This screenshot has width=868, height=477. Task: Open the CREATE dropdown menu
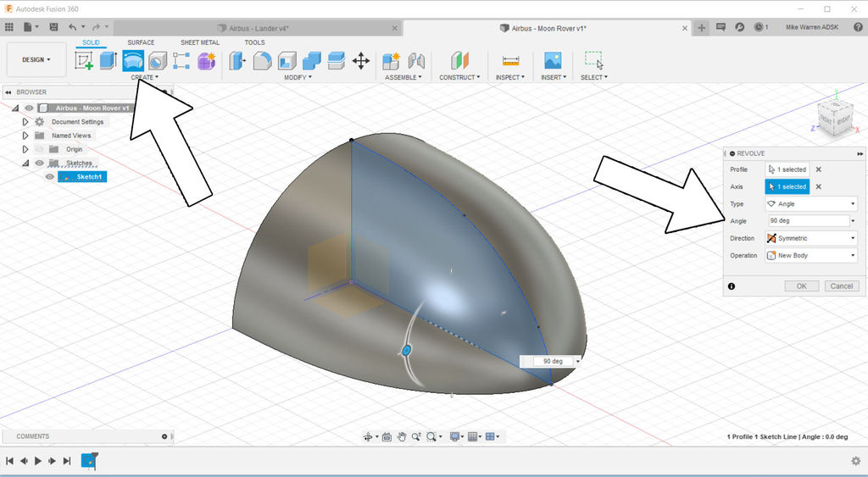[144, 77]
